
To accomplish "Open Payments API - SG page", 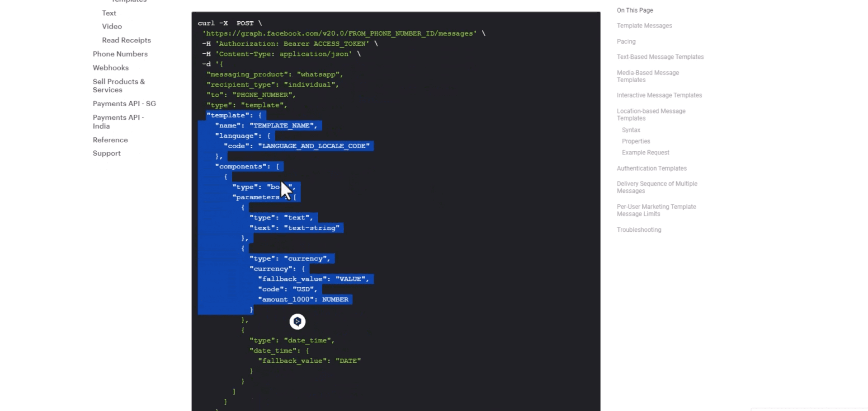I will (124, 103).
